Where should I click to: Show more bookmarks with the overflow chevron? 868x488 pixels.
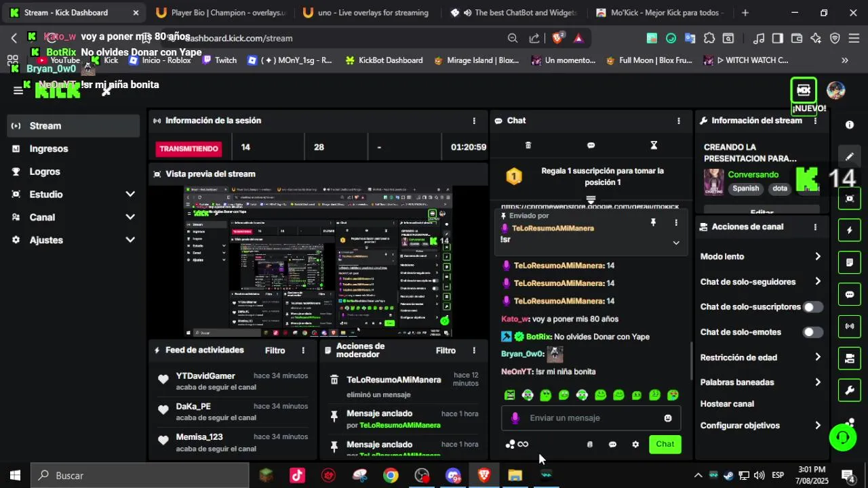pos(845,60)
